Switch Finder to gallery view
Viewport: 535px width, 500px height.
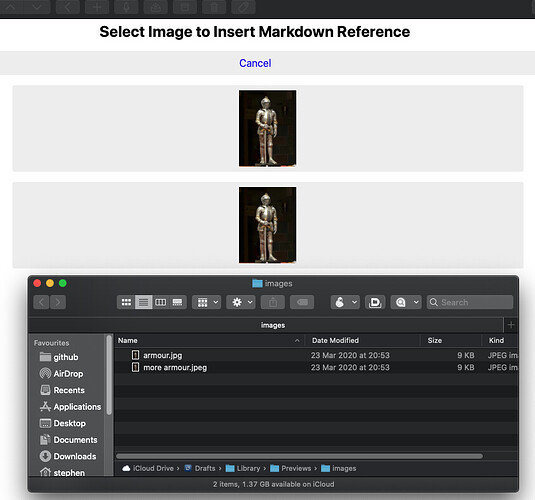click(178, 302)
